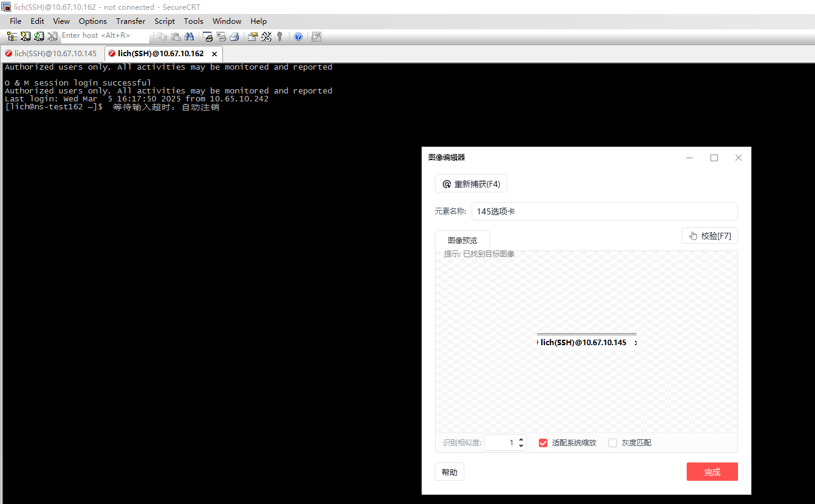
Task: Close the 图像编辑器 dialog
Action: [x=739, y=158]
